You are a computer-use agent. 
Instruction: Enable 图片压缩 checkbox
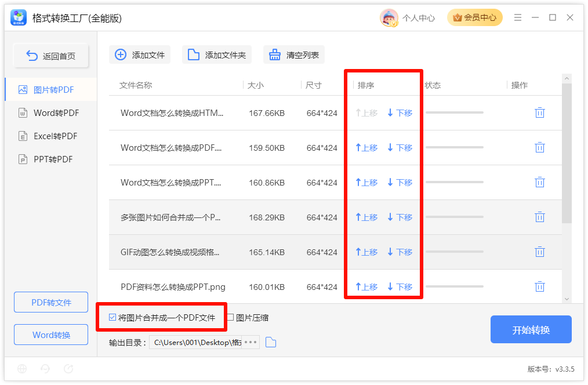click(x=231, y=318)
